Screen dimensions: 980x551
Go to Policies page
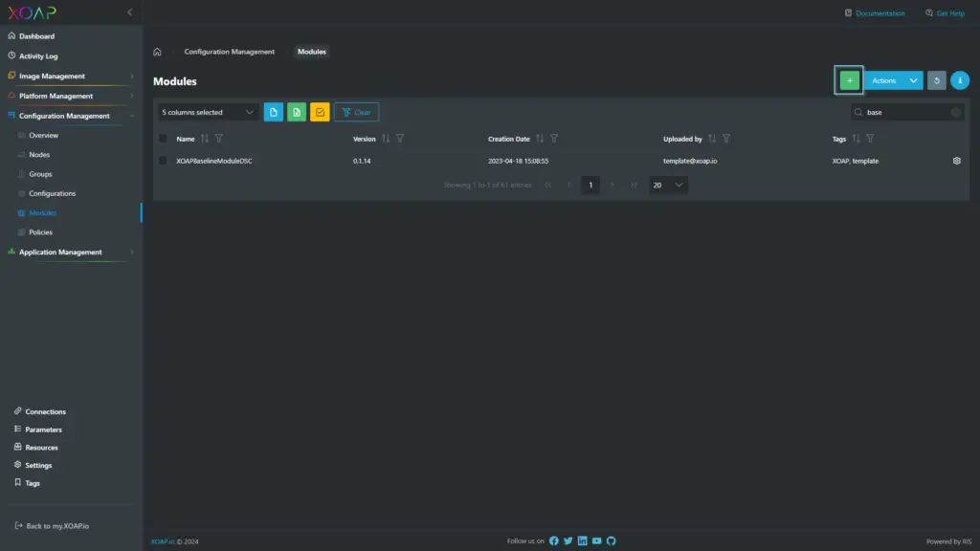(x=40, y=232)
